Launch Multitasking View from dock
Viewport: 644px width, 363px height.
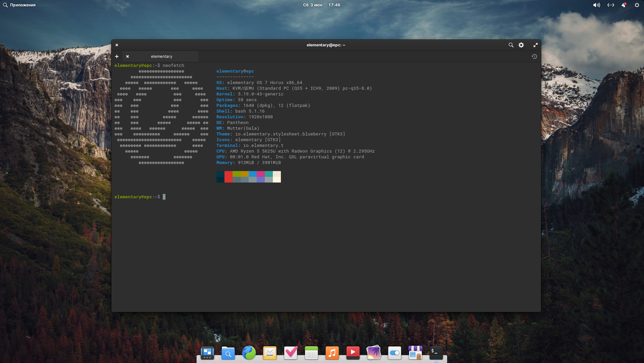(207, 353)
